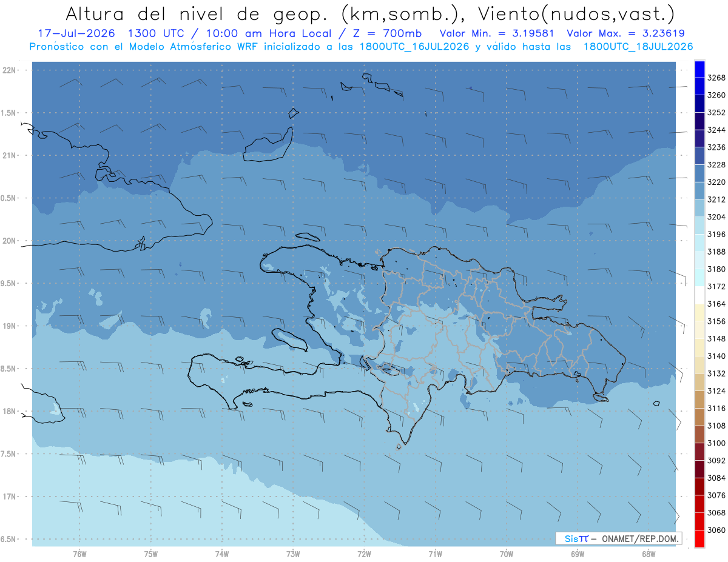The height and width of the screenshot is (562, 728).
Task: Click the color bar swatch between 3220 and 3228
Action: [699, 173]
